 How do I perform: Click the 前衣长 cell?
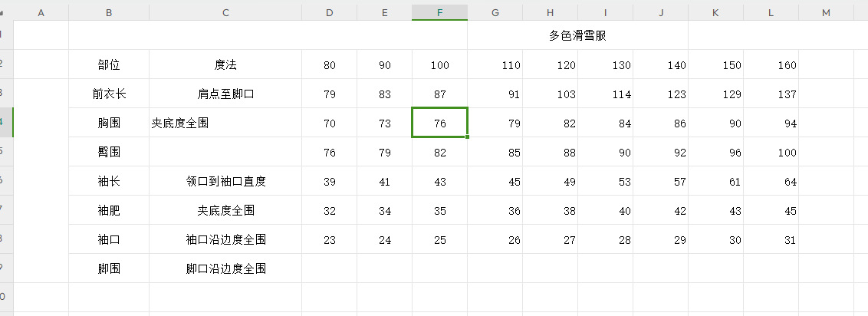pos(109,94)
